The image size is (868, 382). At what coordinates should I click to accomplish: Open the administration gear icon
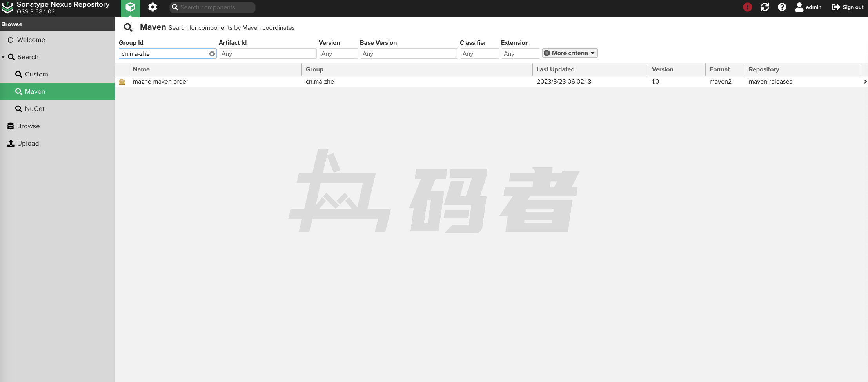click(153, 7)
